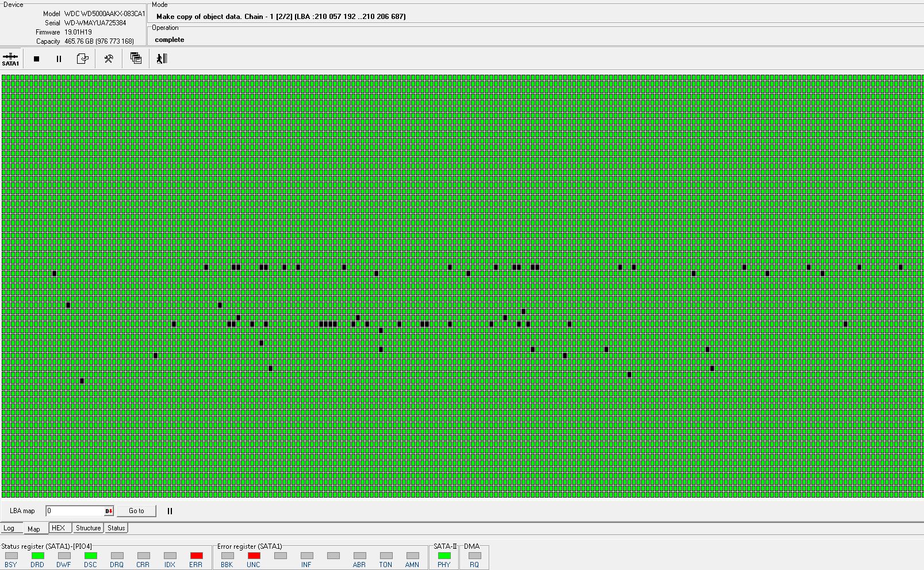Click the operation status 'complete'
The image size is (924, 570).
pos(170,40)
